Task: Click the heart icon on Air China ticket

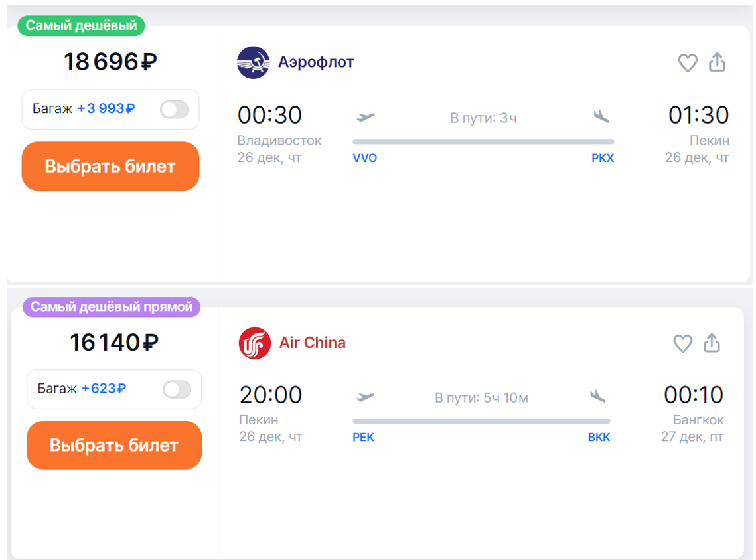Action: (682, 343)
